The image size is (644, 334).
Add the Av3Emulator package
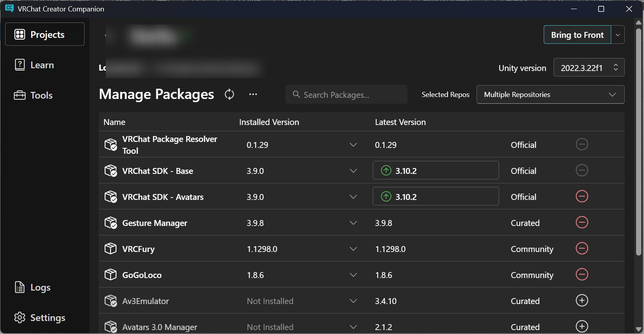click(x=582, y=300)
